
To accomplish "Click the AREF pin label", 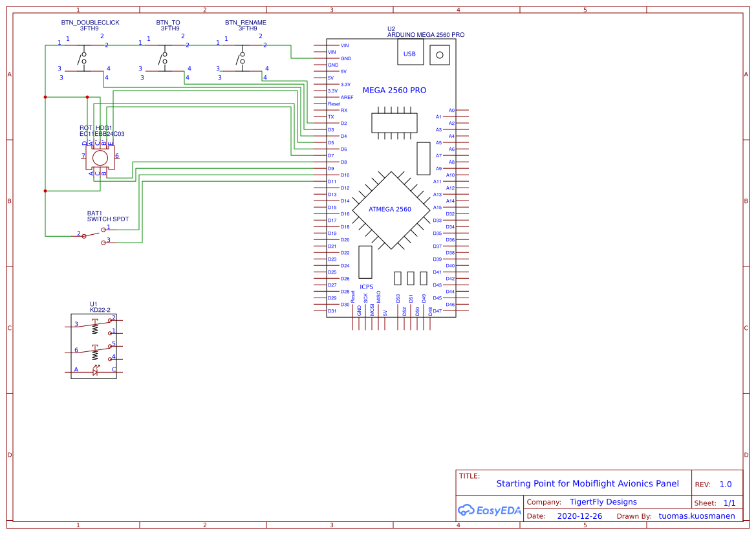I will (x=347, y=98).
